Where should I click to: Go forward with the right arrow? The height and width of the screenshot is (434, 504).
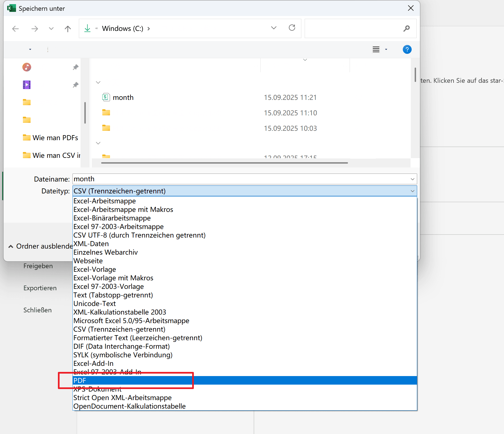click(x=34, y=29)
